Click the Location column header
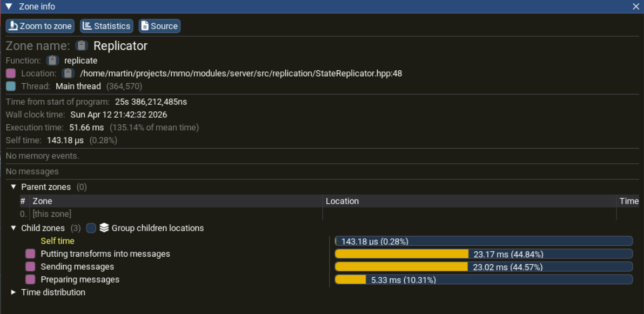Image resolution: width=644 pixels, height=314 pixels. (469, 201)
